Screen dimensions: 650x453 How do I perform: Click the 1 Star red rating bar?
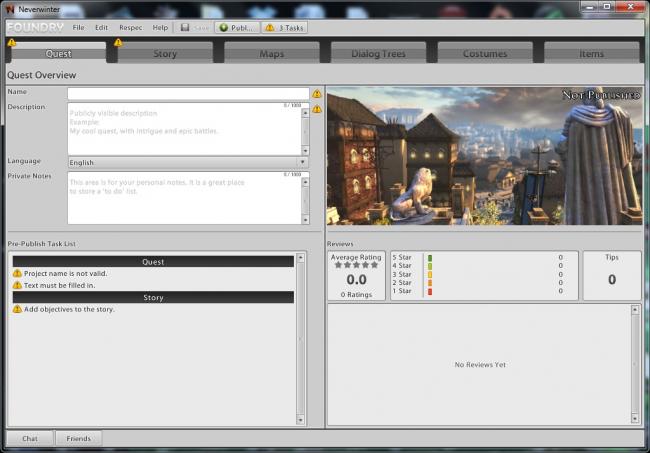coord(430,291)
